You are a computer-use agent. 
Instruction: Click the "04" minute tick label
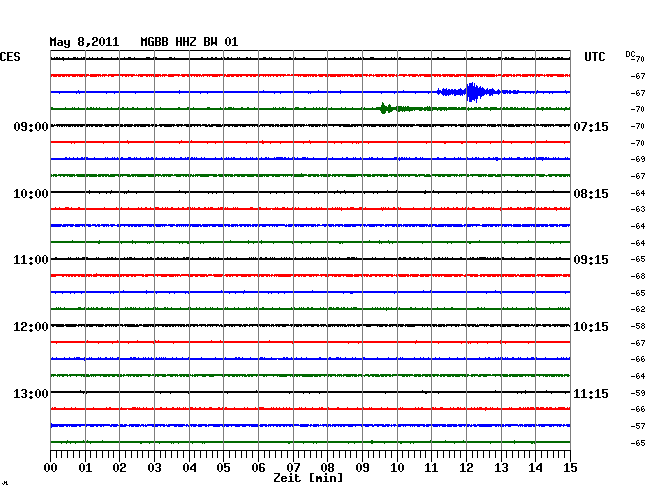(x=189, y=468)
